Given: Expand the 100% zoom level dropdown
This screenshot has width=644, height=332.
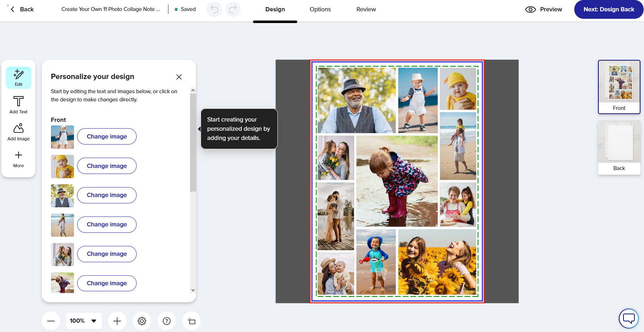Looking at the screenshot, I should [84, 321].
